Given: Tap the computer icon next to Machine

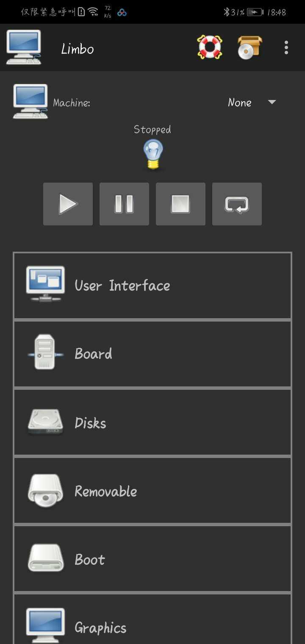Looking at the screenshot, I should point(30,101).
